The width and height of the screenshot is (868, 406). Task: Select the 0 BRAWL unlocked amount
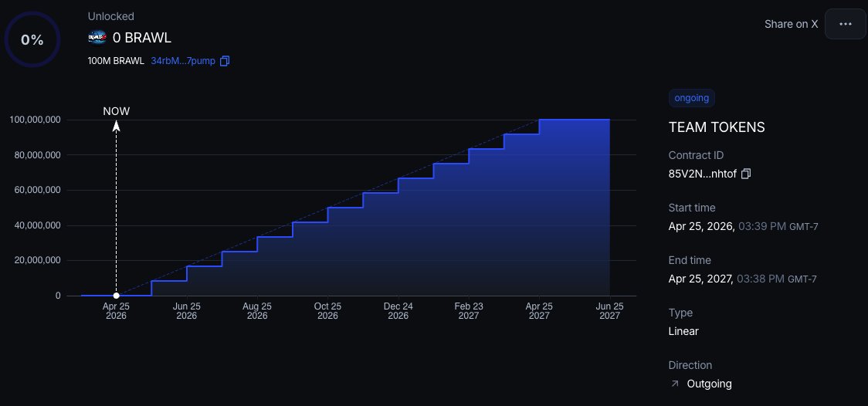(142, 38)
